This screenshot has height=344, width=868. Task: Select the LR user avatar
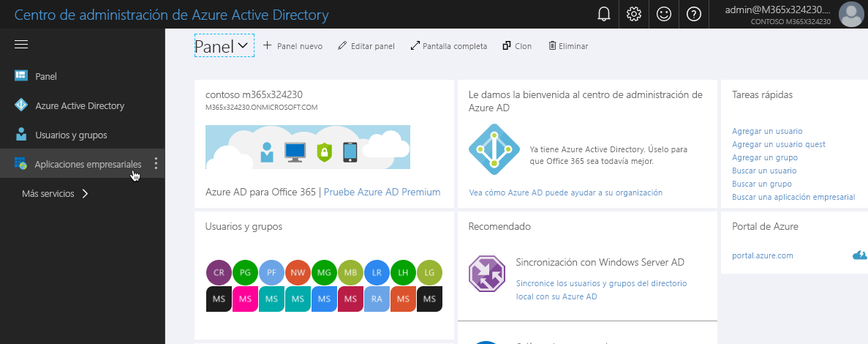pos(377,273)
